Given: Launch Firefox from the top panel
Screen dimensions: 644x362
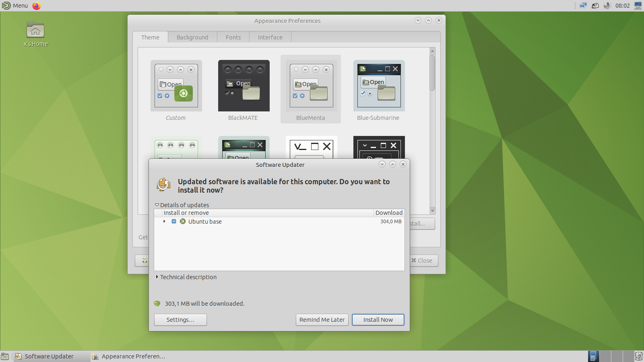Looking at the screenshot, I should pos(36,6).
